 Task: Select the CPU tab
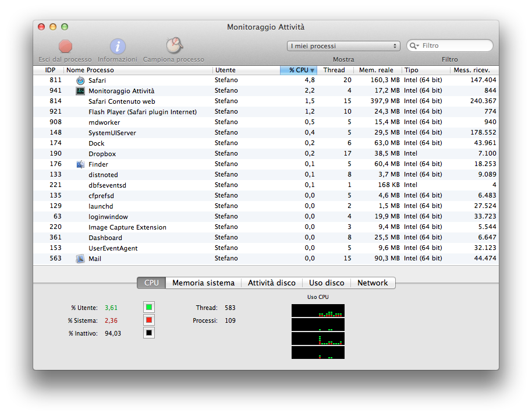pos(151,283)
